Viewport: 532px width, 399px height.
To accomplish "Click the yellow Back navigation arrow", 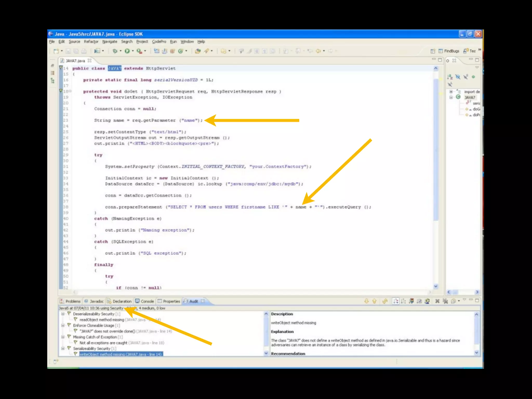I will (x=318, y=51).
